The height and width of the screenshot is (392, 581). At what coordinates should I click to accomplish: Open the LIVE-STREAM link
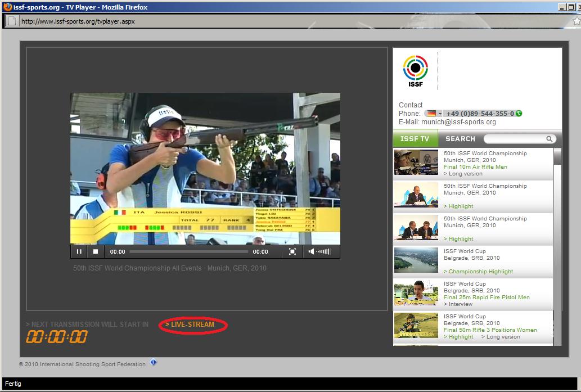(x=193, y=325)
